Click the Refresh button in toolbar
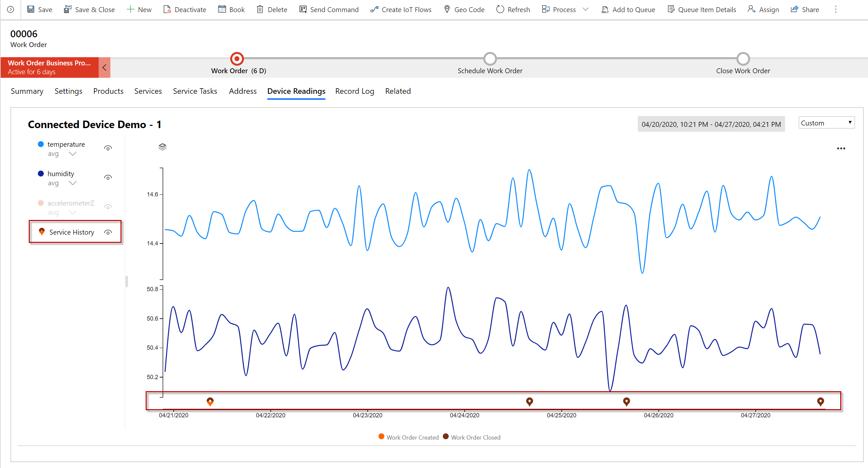The width and height of the screenshot is (868, 468). [514, 9]
